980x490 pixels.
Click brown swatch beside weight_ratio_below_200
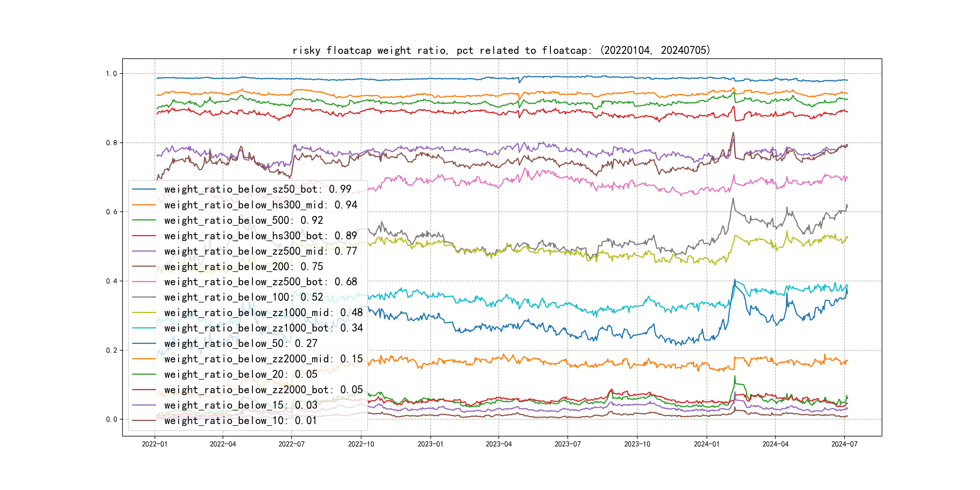click(144, 266)
